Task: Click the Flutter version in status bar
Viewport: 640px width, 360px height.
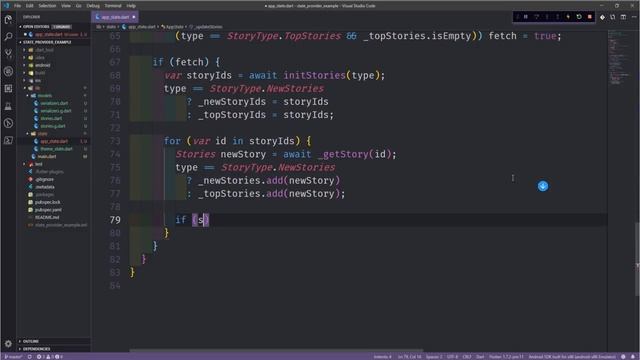Action: click(x=506, y=357)
